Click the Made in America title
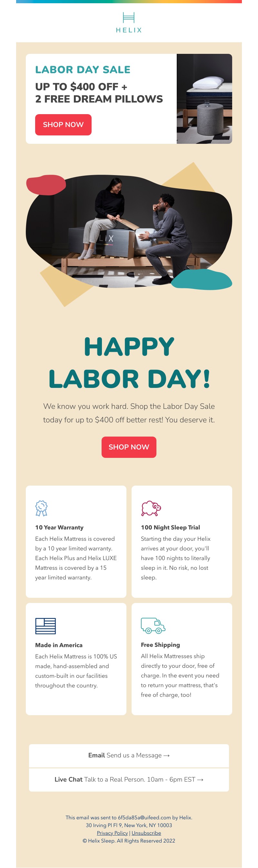This screenshot has width=258, height=868. pos(59,645)
